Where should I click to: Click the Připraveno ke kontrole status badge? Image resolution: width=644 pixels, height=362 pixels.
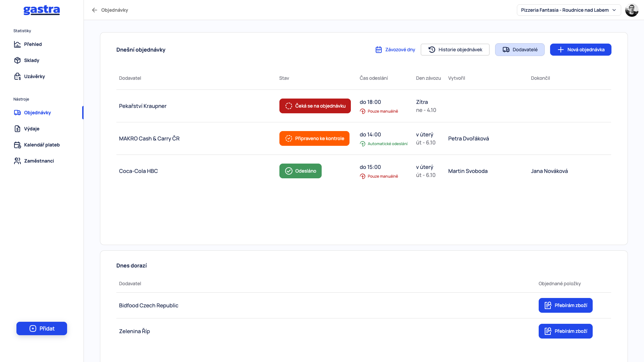click(314, 138)
